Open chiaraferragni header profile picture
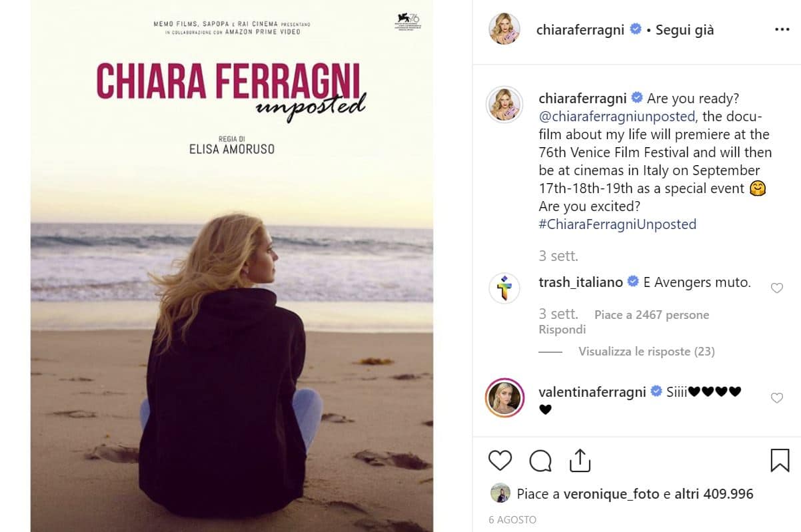Image resolution: width=801 pixels, height=532 pixels. (504, 29)
